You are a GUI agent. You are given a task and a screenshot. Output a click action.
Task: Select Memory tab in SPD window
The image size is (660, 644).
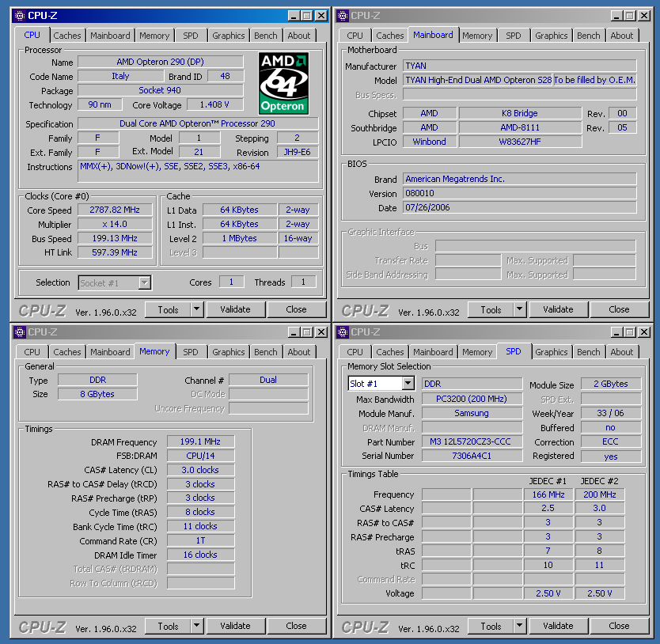(477, 352)
